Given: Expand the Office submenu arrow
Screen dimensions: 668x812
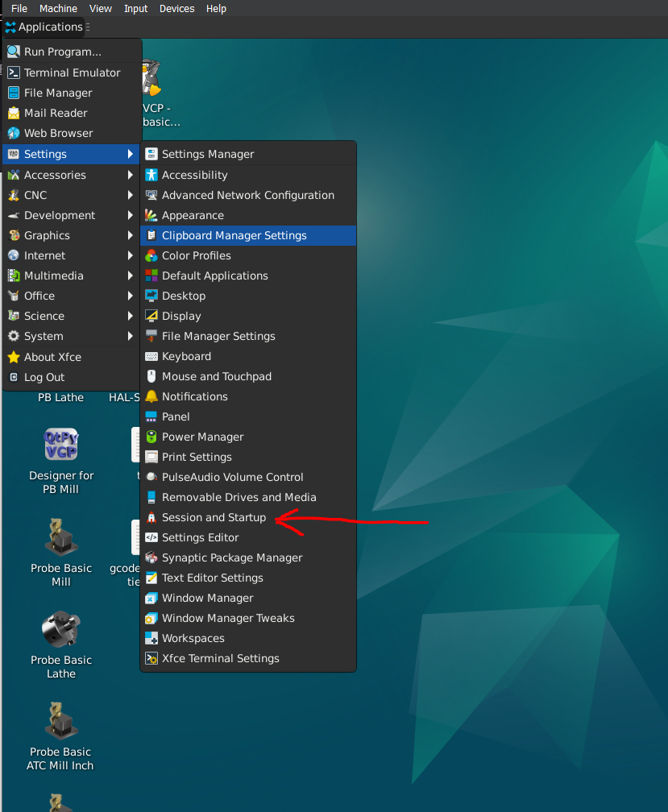Looking at the screenshot, I should 130,296.
